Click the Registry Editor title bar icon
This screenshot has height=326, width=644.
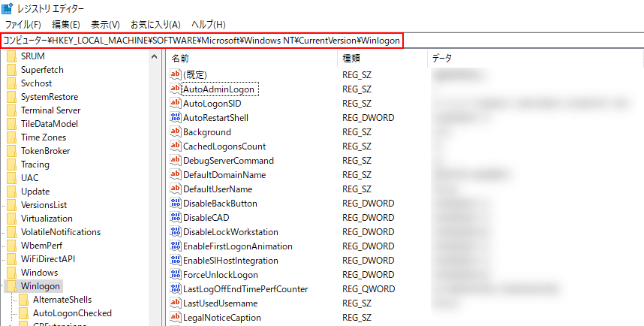[x=7, y=7]
